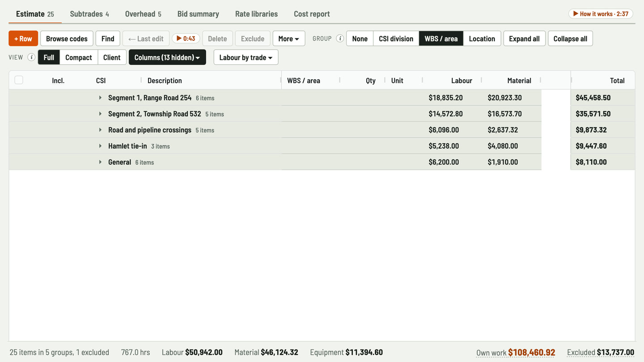Click Collapse all button
This screenshot has width=644, height=362.
tap(570, 38)
